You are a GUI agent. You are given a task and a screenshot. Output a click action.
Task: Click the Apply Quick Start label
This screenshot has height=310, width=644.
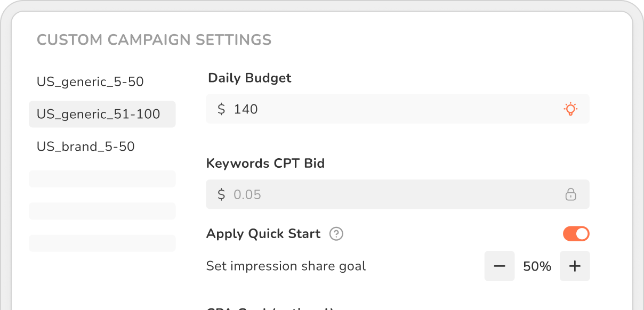coord(263,234)
